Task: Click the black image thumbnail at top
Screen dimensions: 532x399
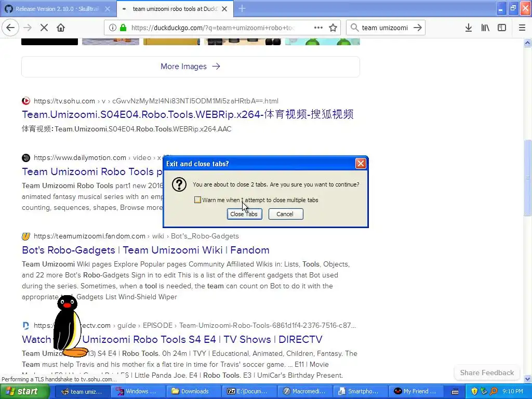Action: 49,42
